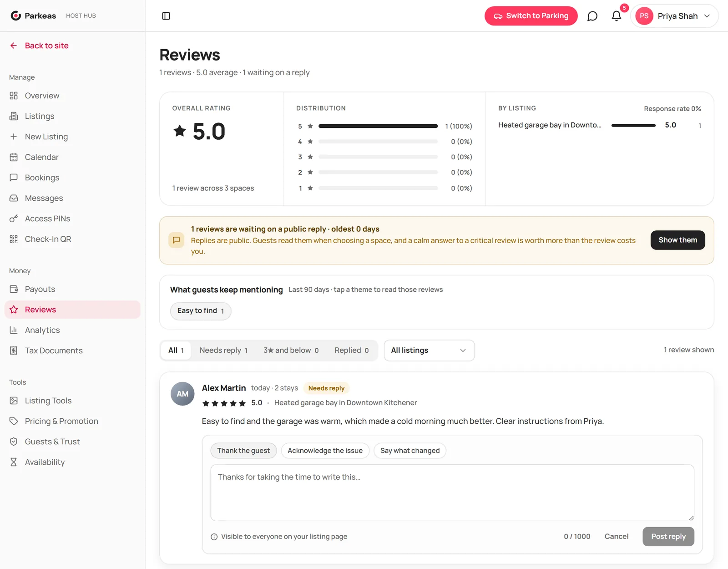The image size is (728, 569).
Task: Switch to the Needs reply tab
Action: click(223, 351)
